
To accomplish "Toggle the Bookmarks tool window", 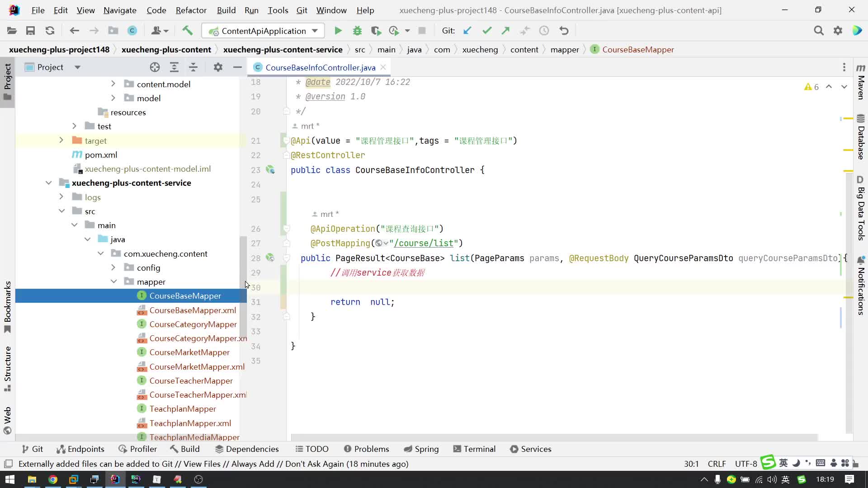I will click(x=7, y=307).
